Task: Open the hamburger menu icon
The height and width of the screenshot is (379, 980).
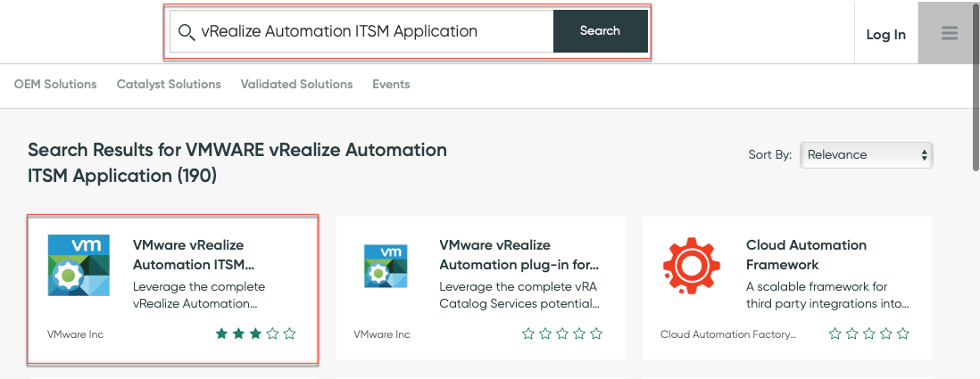Action: pos(949,33)
